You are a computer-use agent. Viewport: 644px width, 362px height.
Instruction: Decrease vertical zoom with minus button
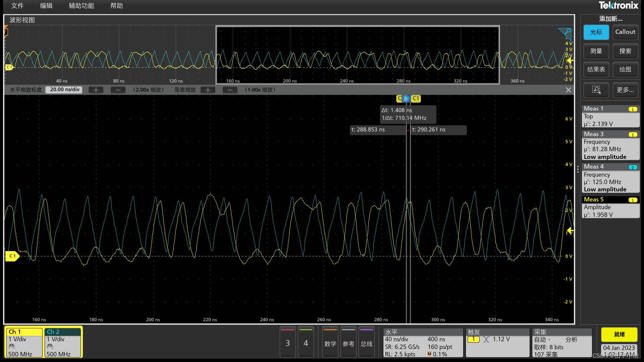coord(230,90)
